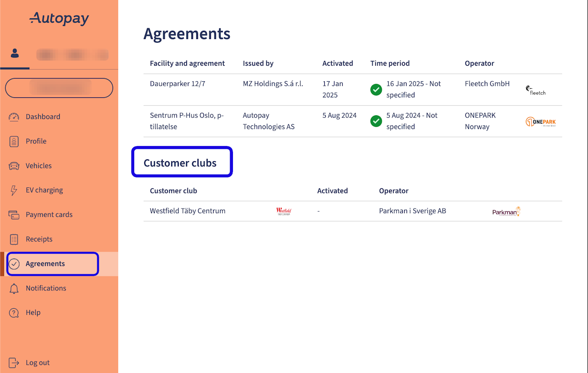Open the Payment cards icon

pos(14,215)
